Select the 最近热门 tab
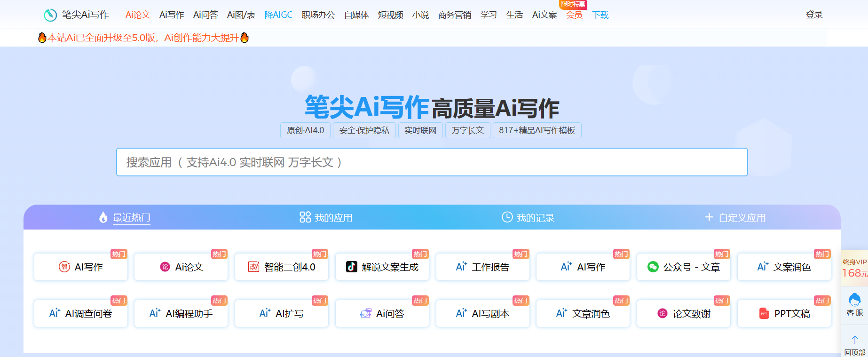This screenshot has height=357, width=868. 125,217
